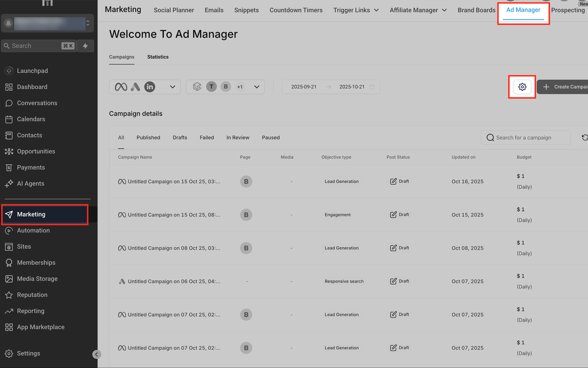This screenshot has height=368, width=588.
Task: Switch to the Statistics tab
Action: tap(158, 57)
